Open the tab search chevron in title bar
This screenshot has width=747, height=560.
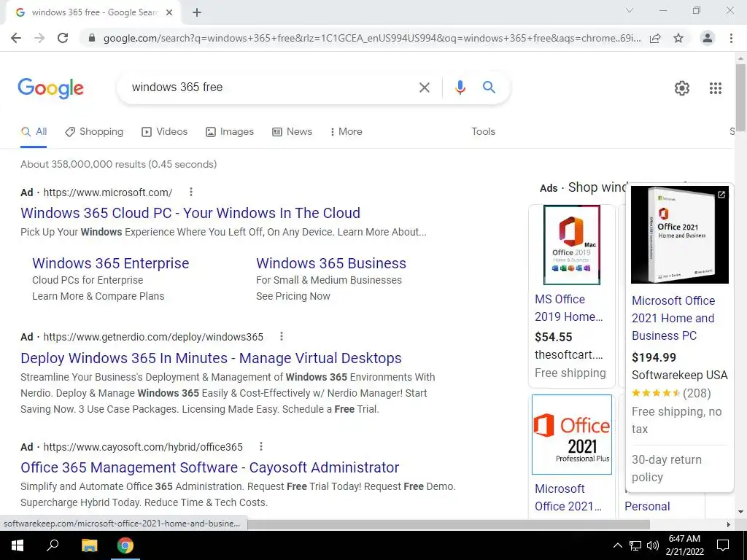coord(630,10)
